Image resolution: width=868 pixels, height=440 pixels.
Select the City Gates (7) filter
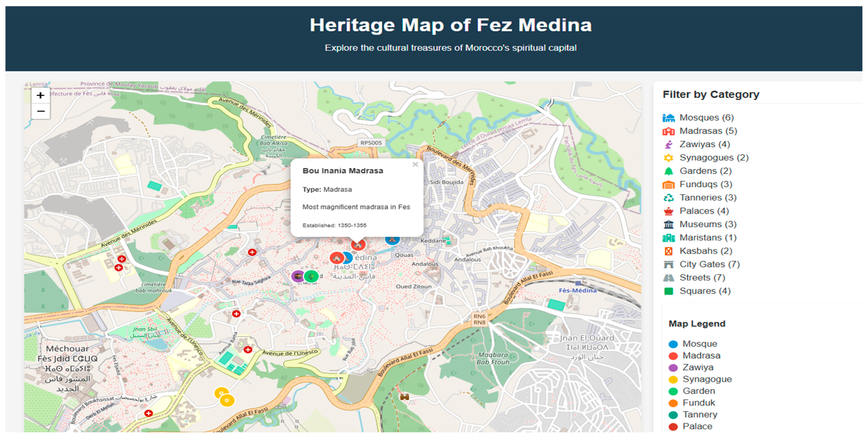click(x=709, y=264)
